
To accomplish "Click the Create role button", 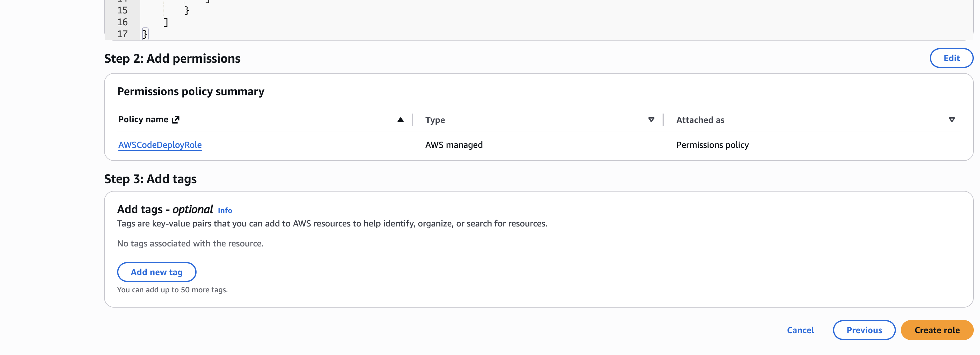I will 937,330.
